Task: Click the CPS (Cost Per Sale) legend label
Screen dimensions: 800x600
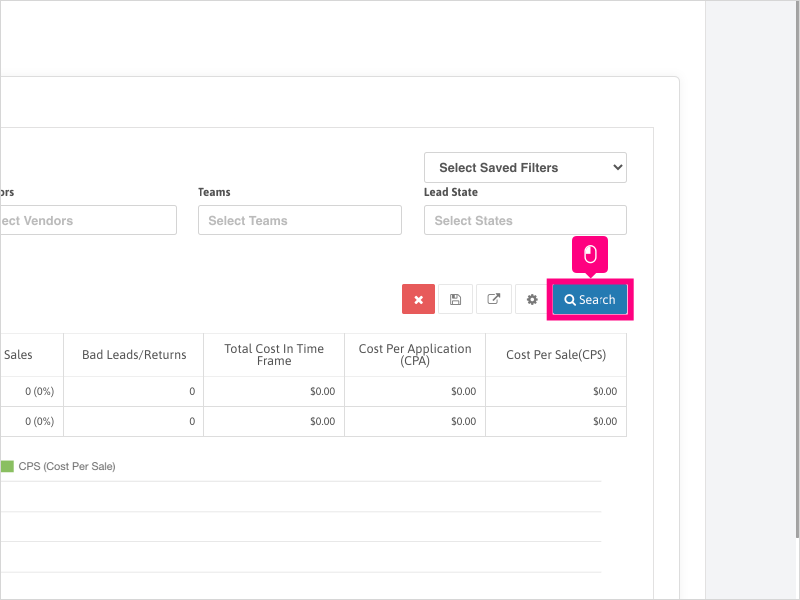Action: [67, 466]
